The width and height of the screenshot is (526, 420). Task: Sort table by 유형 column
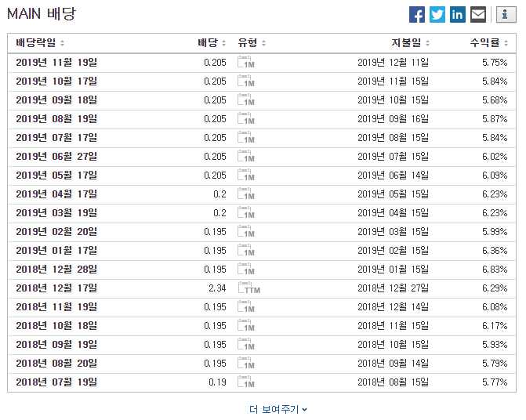pos(252,42)
